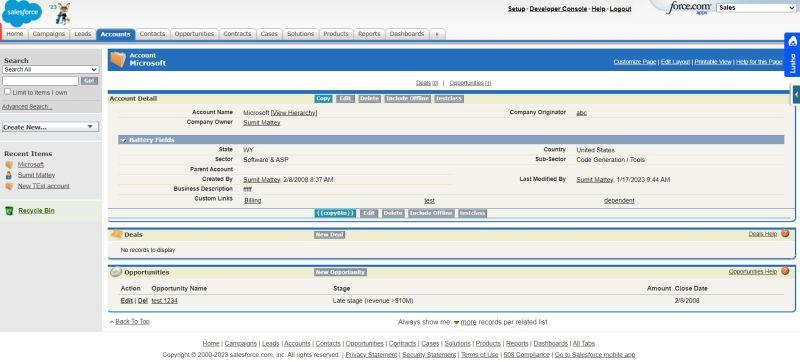Open the Reports tab
This screenshot has width=800, height=362.
[x=369, y=34]
